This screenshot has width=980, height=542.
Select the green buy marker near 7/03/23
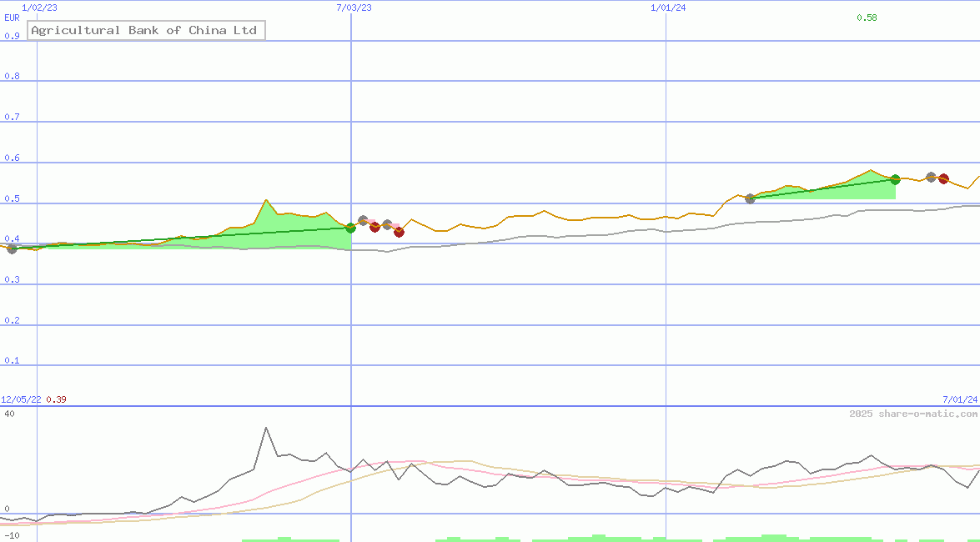tap(351, 227)
